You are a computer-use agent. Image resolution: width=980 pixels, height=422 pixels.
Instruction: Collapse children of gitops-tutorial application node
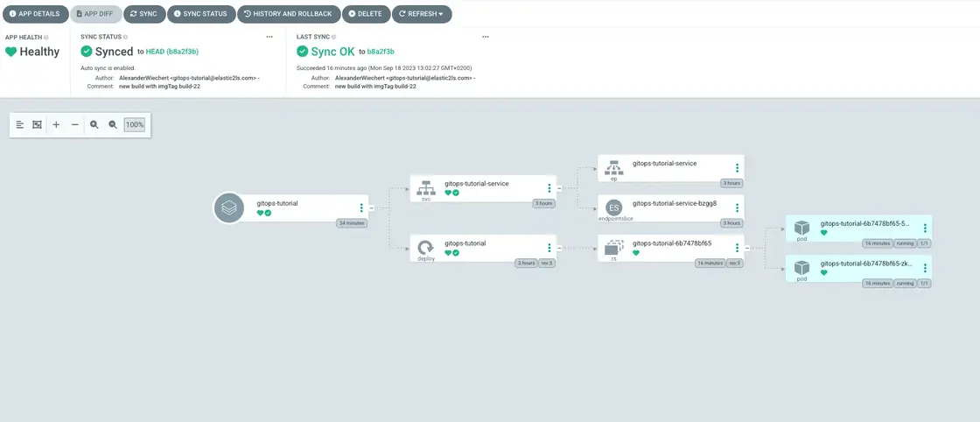tap(371, 208)
